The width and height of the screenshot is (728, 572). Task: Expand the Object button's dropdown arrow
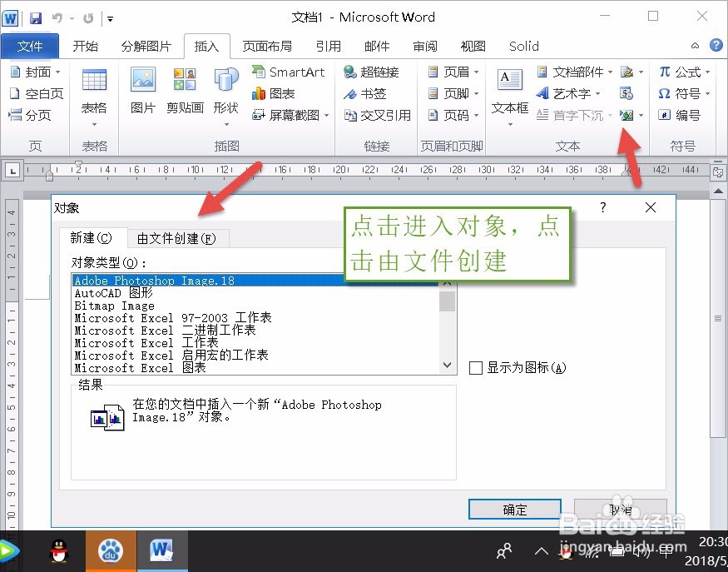[641, 115]
